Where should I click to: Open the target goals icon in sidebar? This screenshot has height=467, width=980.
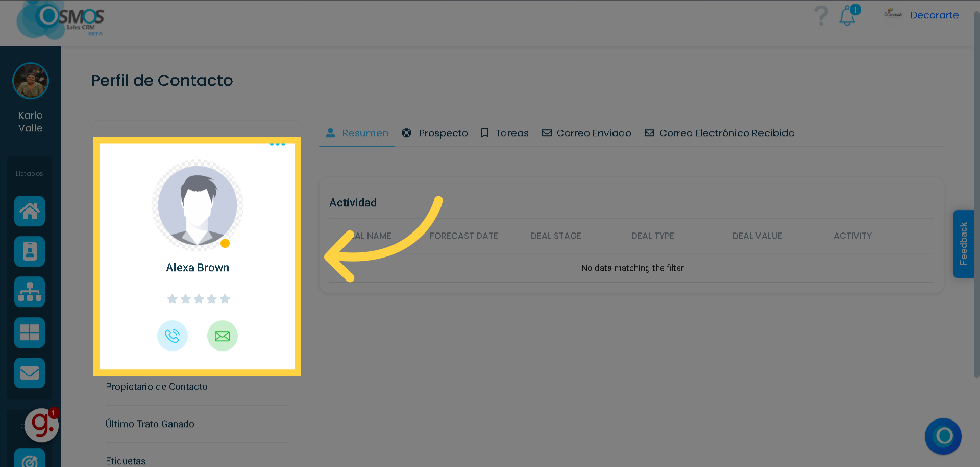pyautogui.click(x=30, y=458)
